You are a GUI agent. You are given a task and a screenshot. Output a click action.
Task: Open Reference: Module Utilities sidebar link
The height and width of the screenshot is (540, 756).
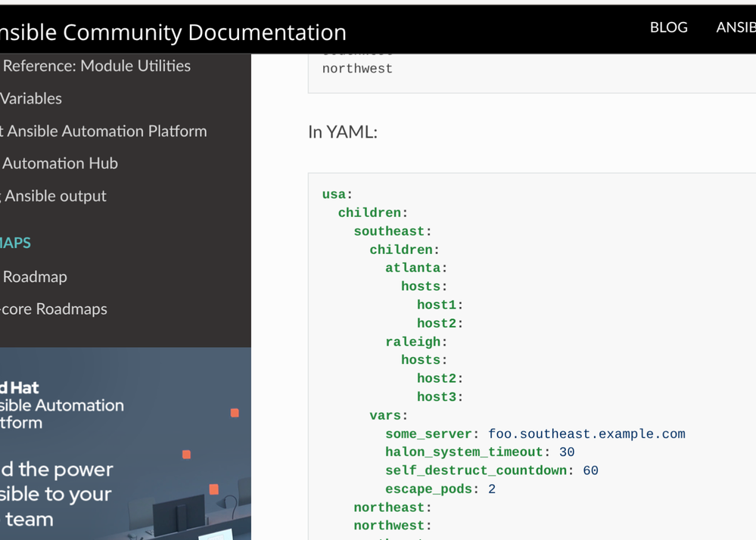click(96, 66)
